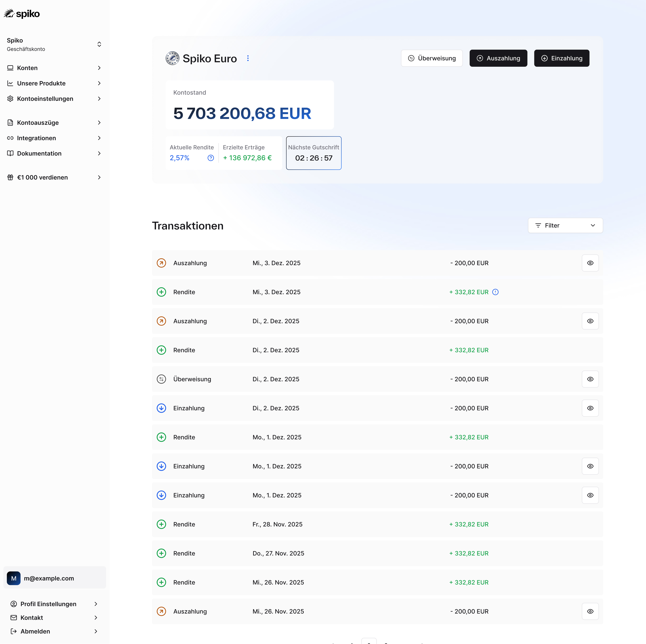
Task: Open the Filter dropdown for transactions
Action: point(565,226)
